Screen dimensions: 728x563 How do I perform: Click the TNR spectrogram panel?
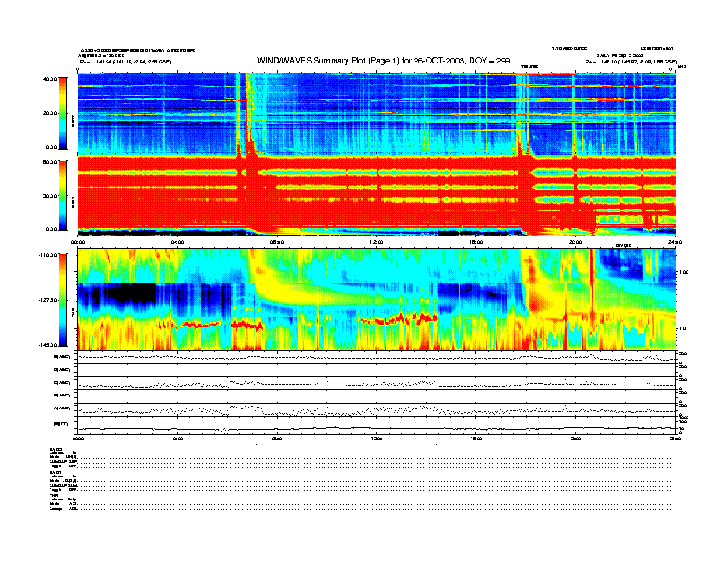pyautogui.click(x=377, y=300)
